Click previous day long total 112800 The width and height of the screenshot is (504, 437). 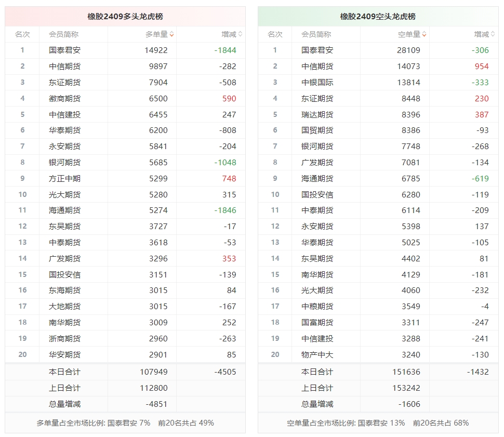(x=154, y=388)
